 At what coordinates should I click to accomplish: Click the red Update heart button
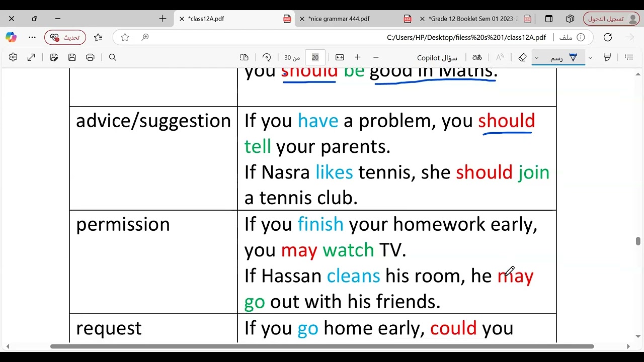click(x=65, y=37)
